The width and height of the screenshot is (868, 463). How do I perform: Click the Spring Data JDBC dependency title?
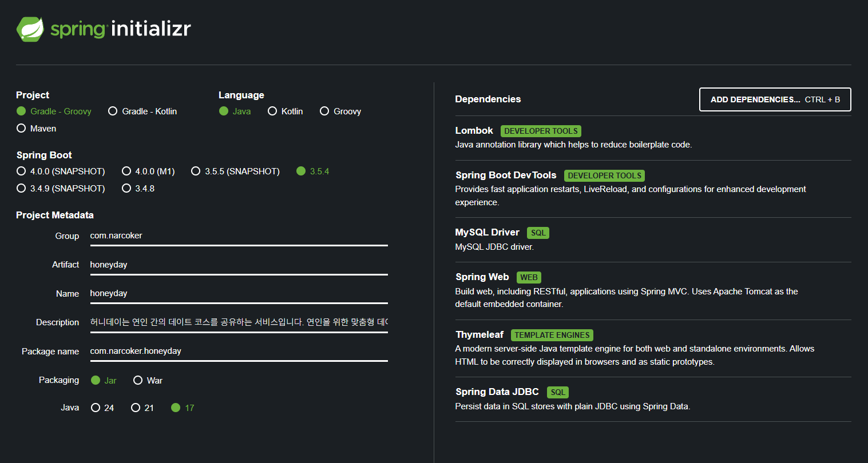[497, 392]
